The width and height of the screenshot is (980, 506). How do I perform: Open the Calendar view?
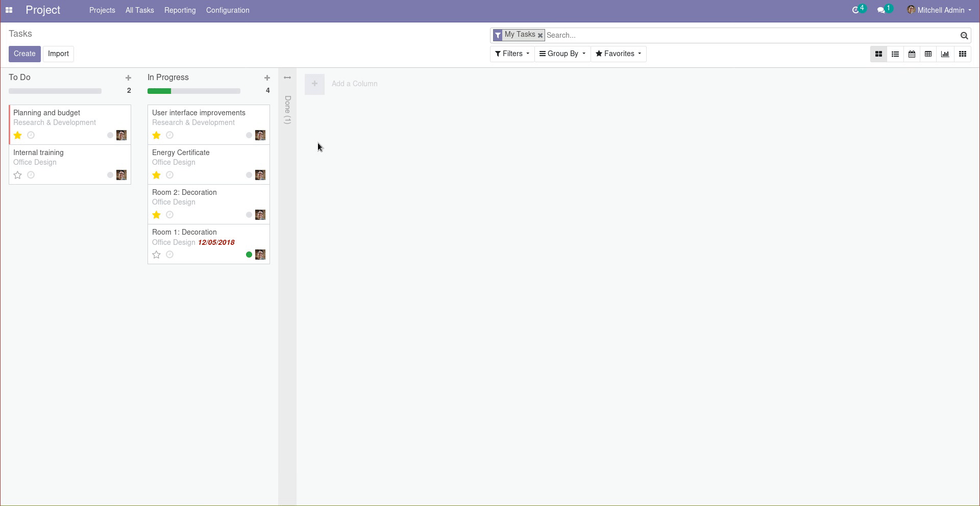click(912, 54)
